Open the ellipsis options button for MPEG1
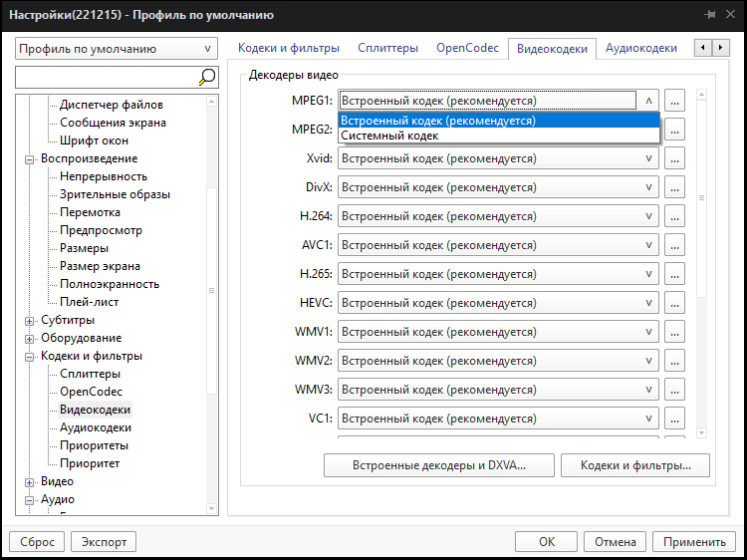Screen dimensions: 747x560 click(x=676, y=101)
